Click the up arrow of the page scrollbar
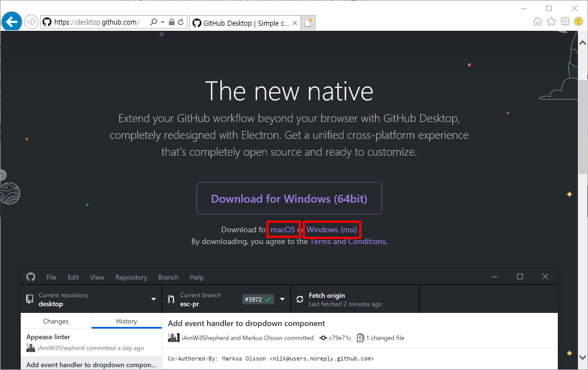This screenshot has width=588, height=370. [582, 43]
